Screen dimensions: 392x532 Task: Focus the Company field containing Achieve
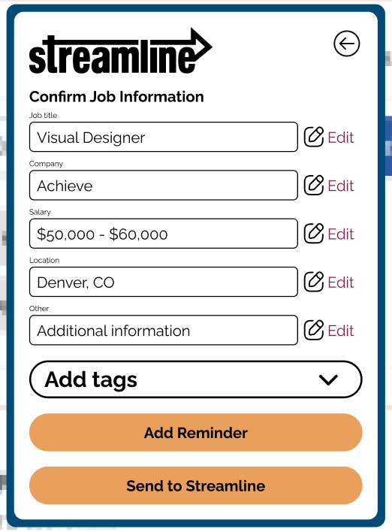(164, 186)
